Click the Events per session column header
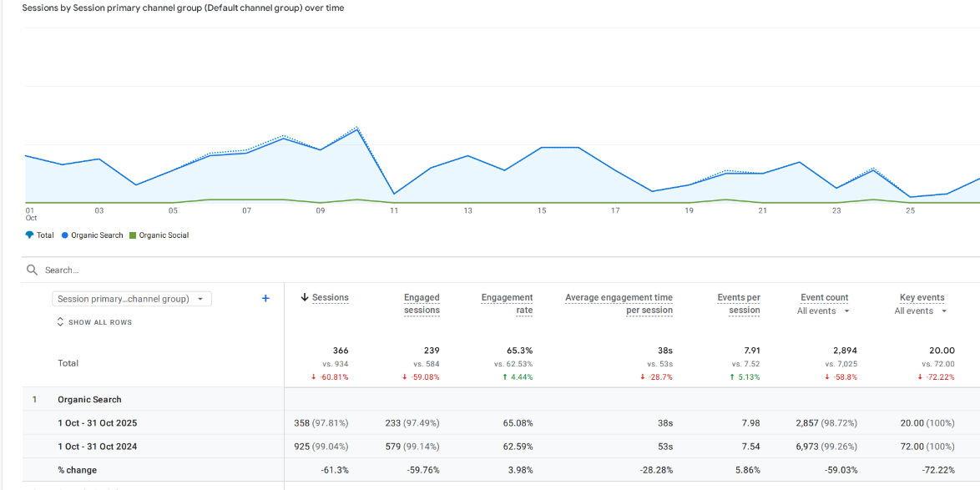 pyautogui.click(x=738, y=302)
